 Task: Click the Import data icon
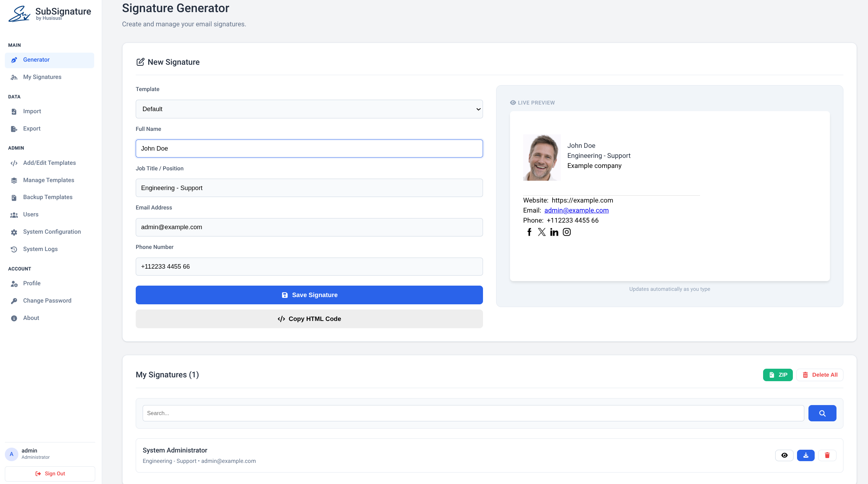14,111
